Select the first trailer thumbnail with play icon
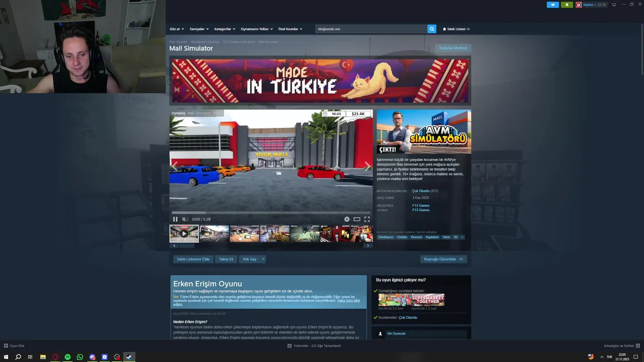The image size is (644, 362). click(184, 234)
